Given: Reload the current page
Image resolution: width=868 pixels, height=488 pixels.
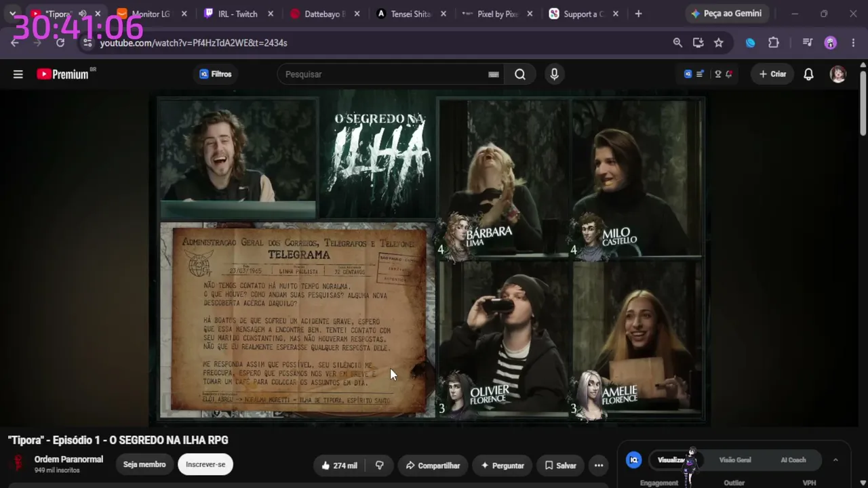Looking at the screenshot, I should click(x=60, y=43).
